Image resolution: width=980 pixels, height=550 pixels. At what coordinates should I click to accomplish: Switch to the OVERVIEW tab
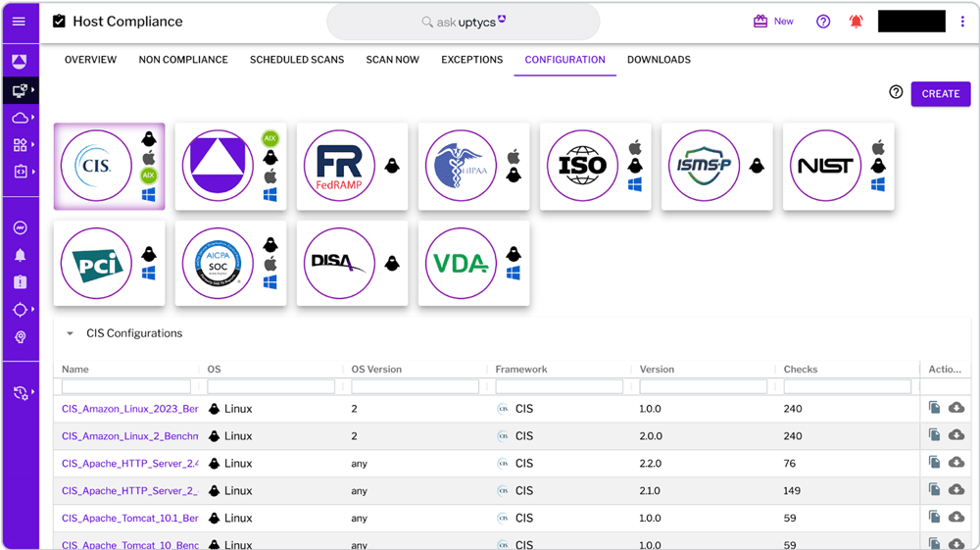(x=90, y=60)
